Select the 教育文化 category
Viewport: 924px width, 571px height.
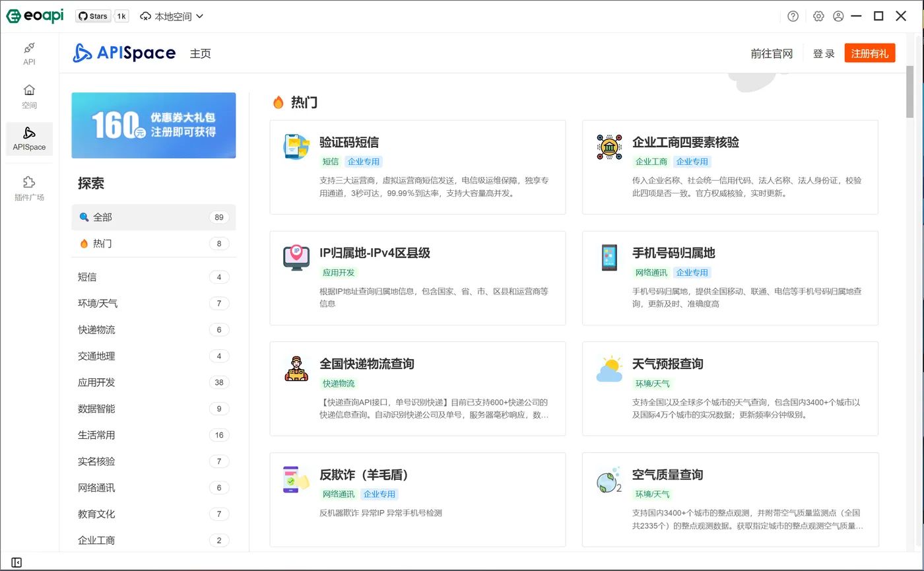[x=154, y=514]
